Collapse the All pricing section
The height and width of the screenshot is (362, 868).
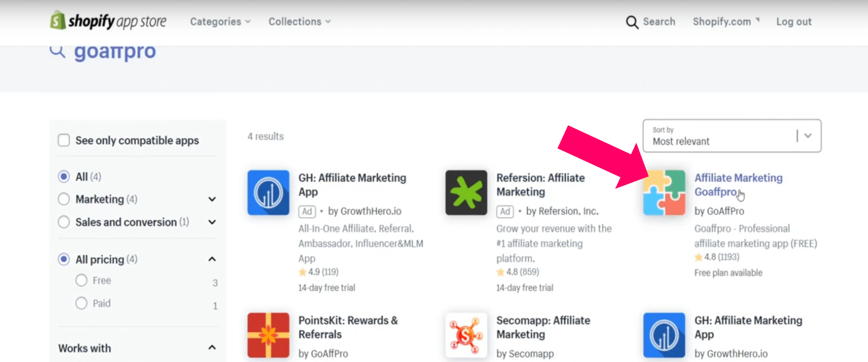[212, 259]
